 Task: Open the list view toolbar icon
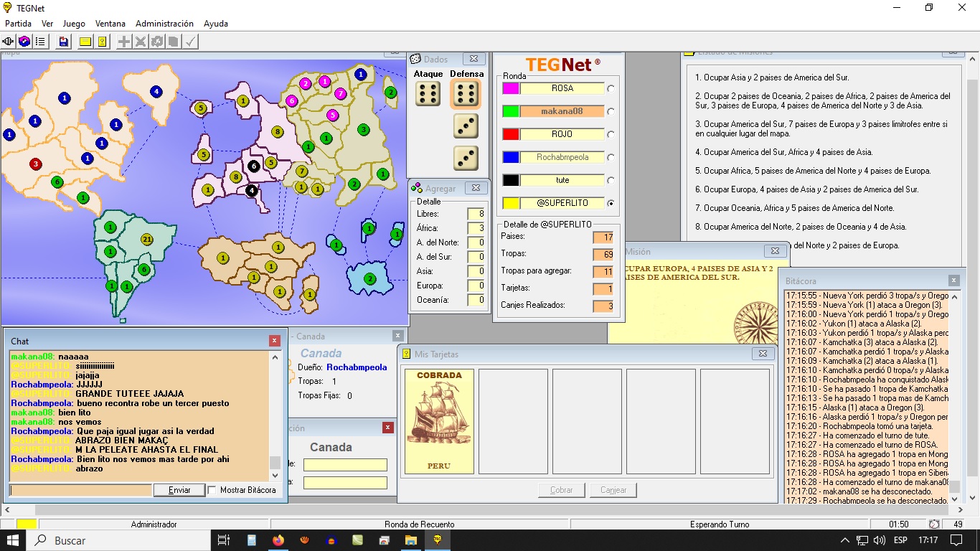click(x=40, y=42)
